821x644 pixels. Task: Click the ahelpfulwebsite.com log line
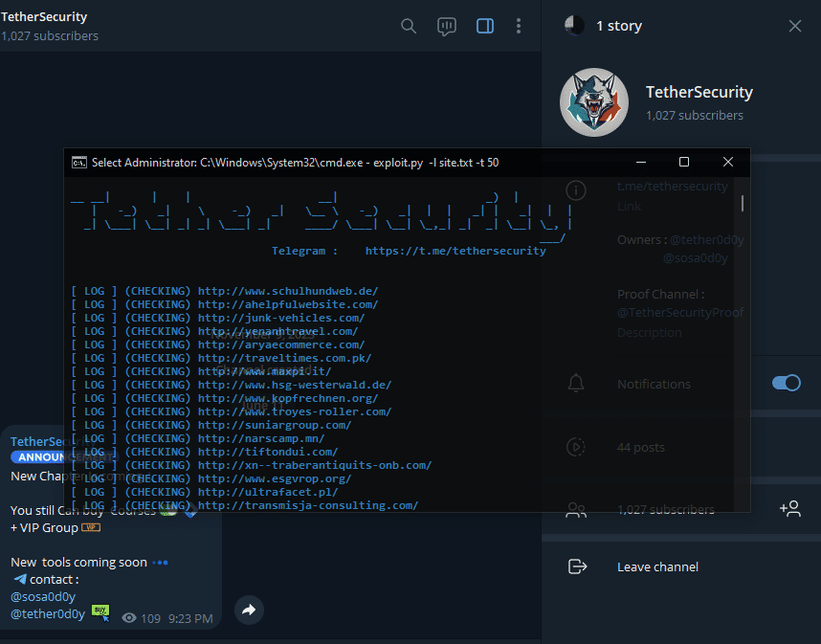(x=225, y=304)
